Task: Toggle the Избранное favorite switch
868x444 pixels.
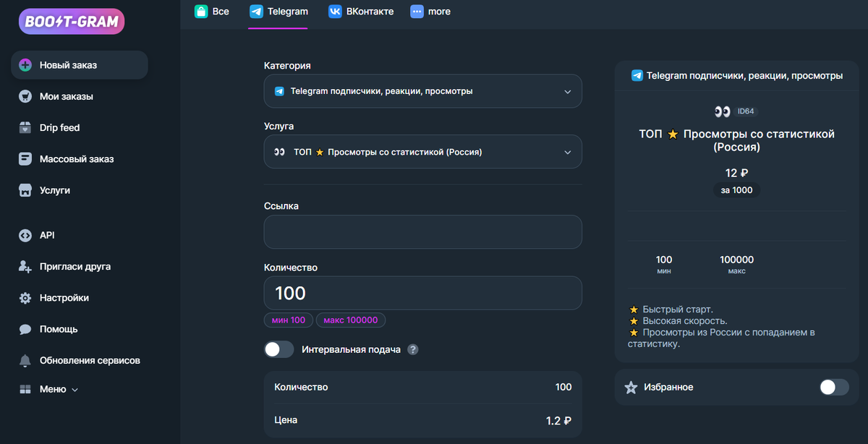Action: point(834,387)
